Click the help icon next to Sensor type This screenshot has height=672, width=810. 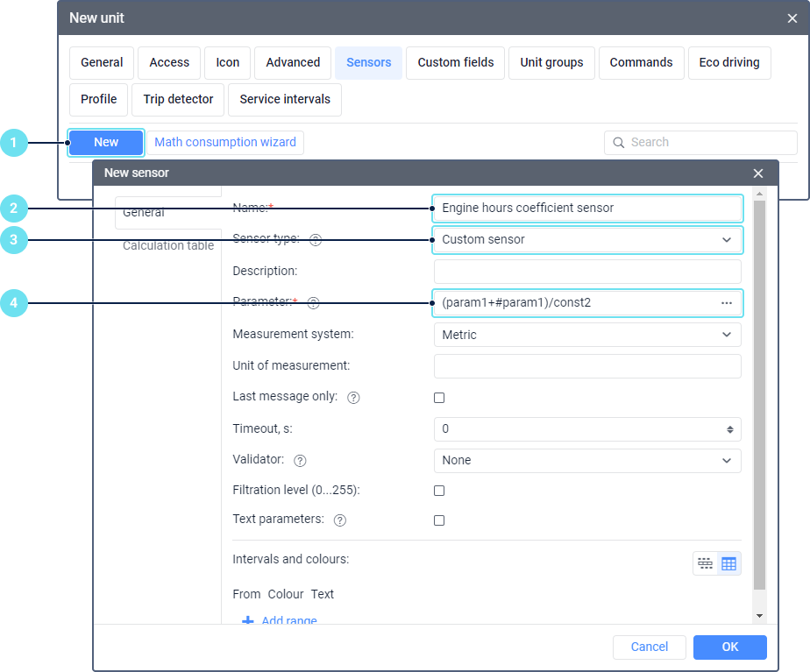316,240
